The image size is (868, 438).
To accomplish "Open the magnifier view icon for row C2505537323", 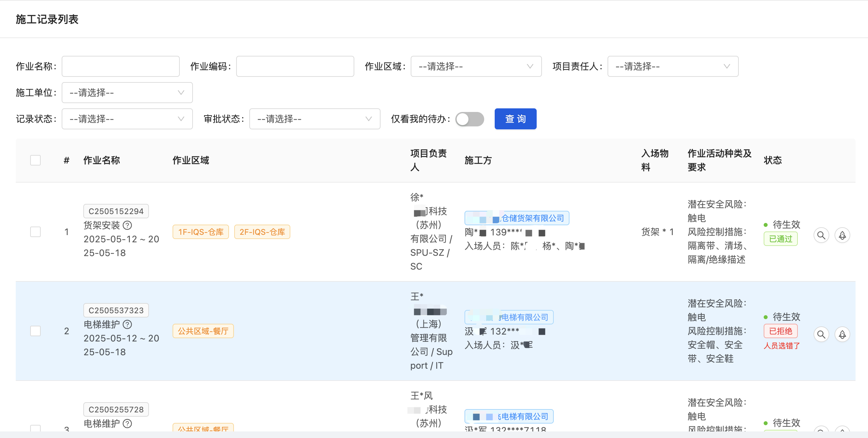I will pos(821,334).
